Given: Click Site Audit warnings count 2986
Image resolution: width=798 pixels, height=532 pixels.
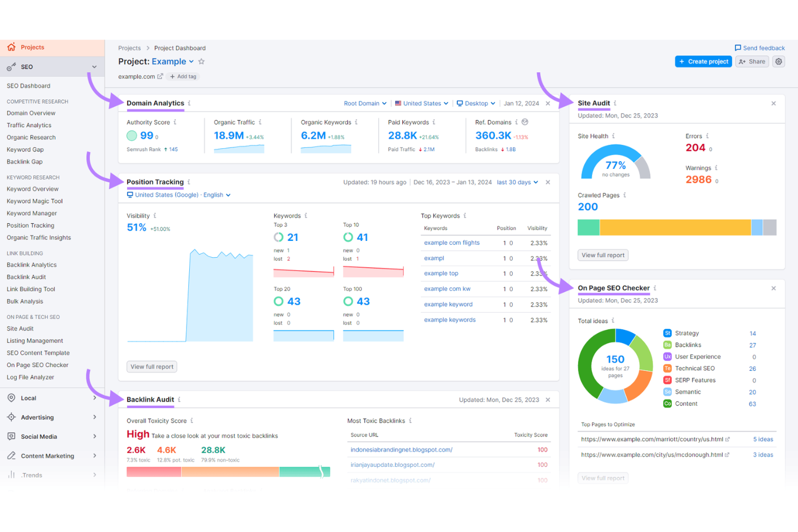Looking at the screenshot, I should pos(699,179).
